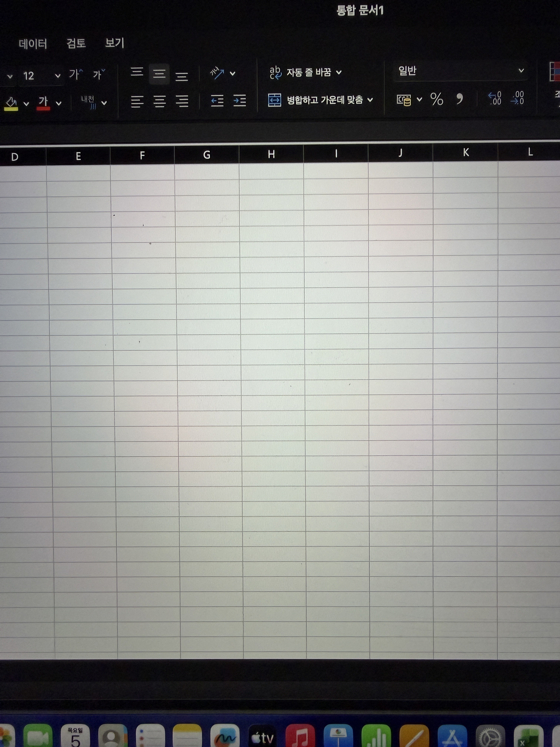Select column J header
The image size is (560, 747).
tap(400, 153)
